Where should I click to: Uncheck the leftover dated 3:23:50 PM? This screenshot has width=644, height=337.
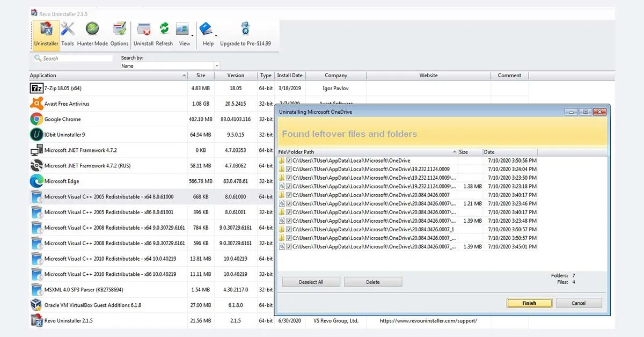[289, 178]
